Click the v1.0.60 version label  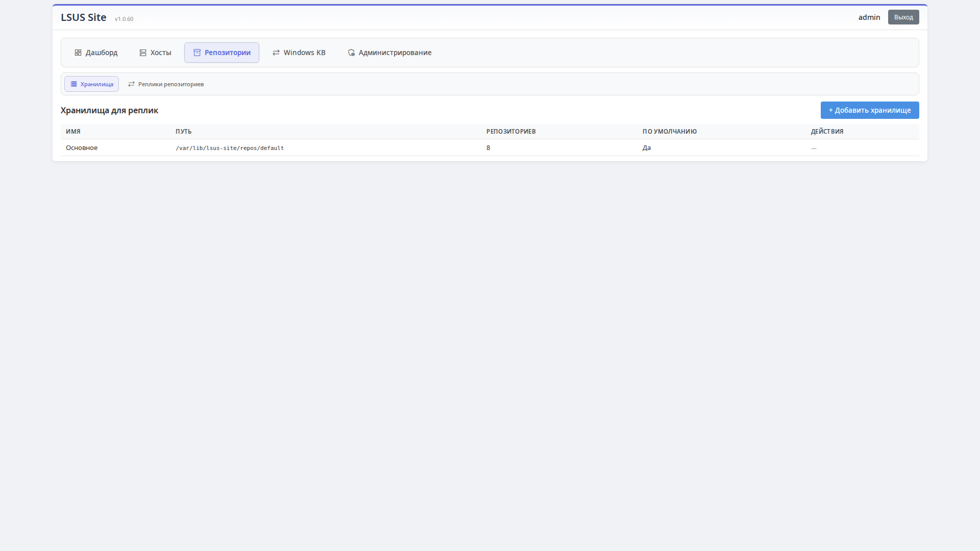tap(124, 19)
